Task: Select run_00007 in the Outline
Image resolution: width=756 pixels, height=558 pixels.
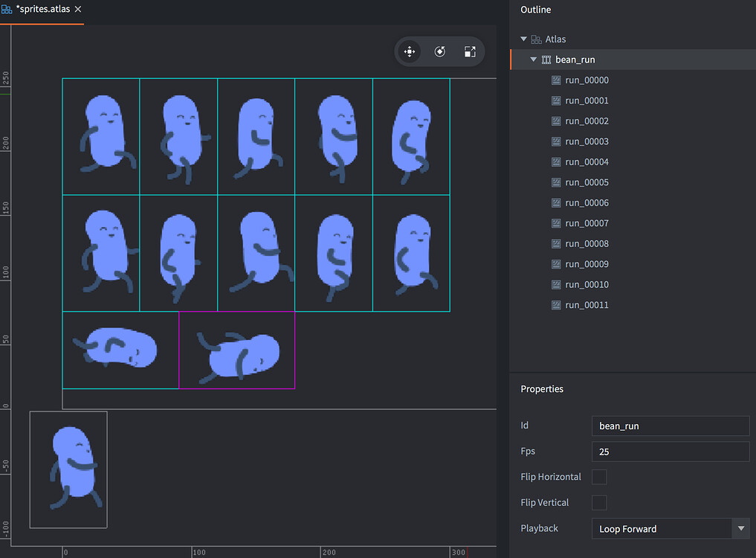Action: (587, 222)
